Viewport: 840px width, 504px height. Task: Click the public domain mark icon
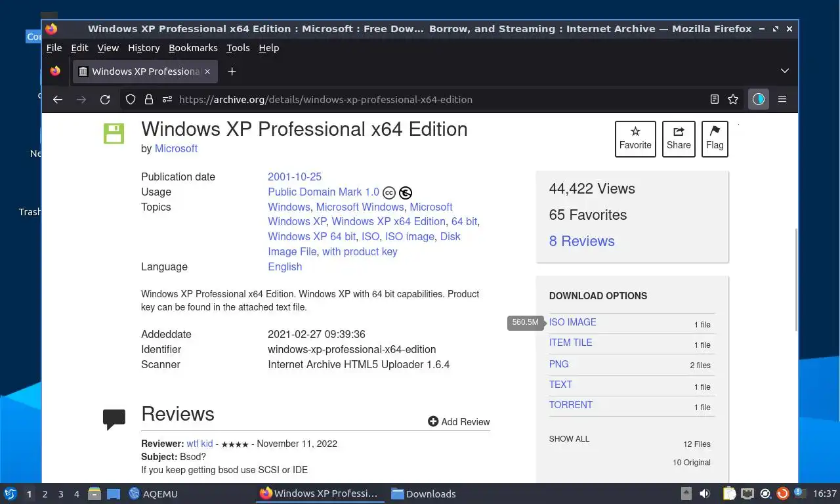coord(406,193)
